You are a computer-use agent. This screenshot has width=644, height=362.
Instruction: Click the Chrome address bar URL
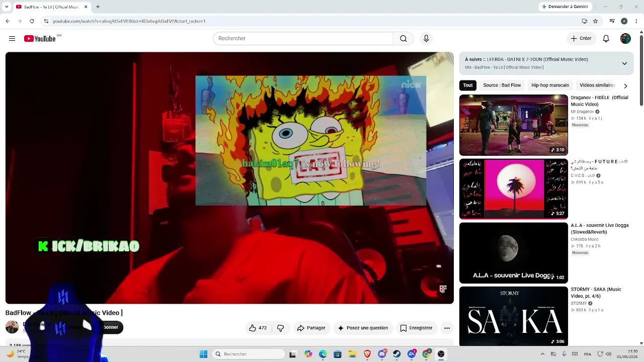[129, 21]
